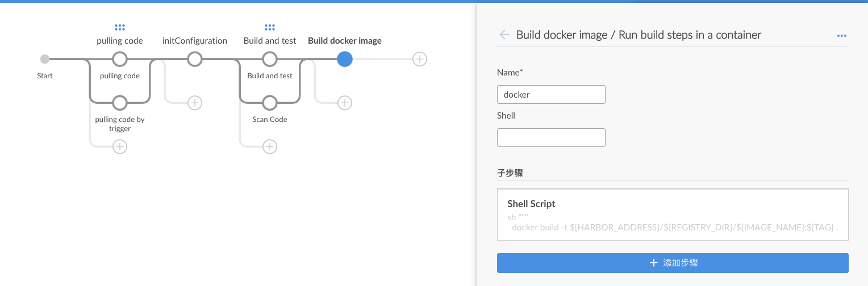Open options dots above Build and test stage
This screenshot has width=868, height=286.
[270, 27]
